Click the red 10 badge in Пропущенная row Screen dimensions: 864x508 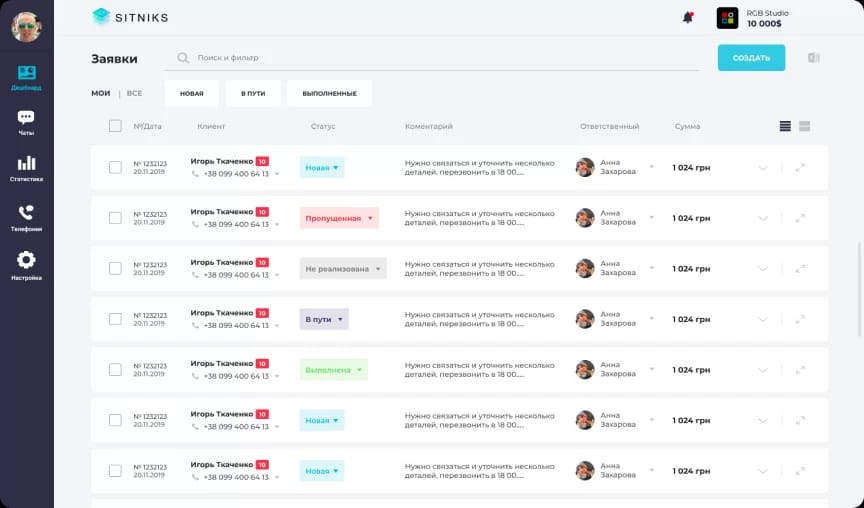pos(262,212)
